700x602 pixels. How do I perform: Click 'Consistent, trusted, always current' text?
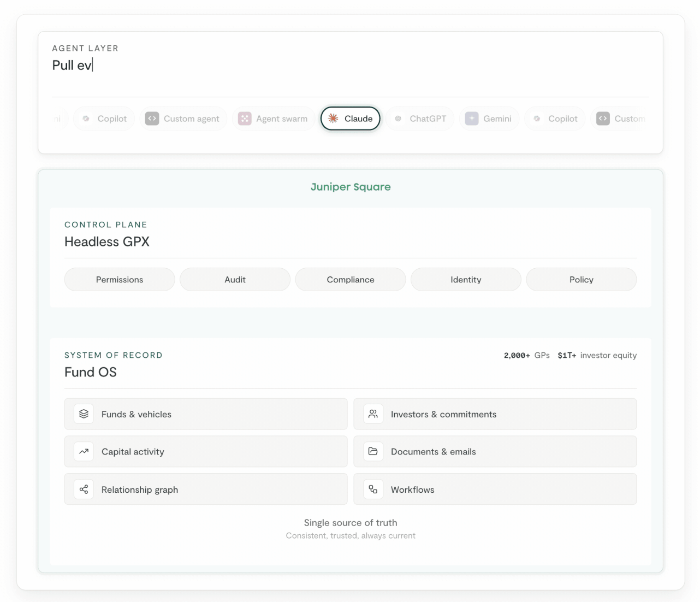pos(351,536)
